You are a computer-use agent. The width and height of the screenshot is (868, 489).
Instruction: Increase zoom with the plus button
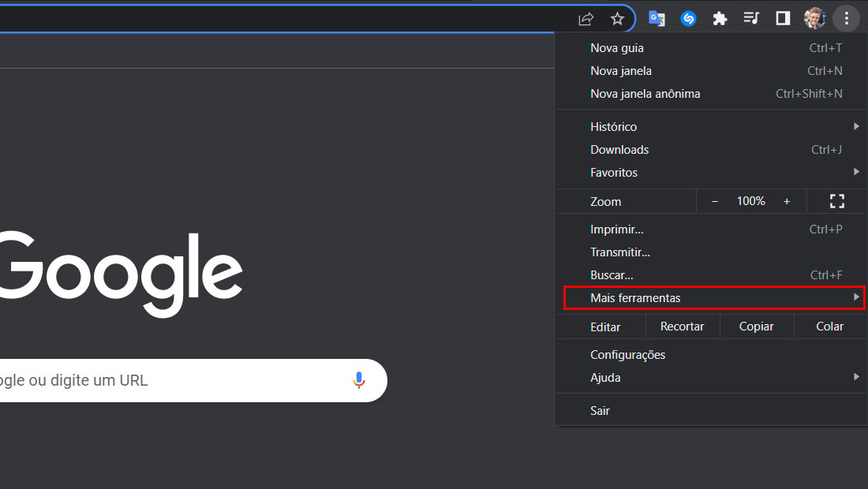point(787,201)
